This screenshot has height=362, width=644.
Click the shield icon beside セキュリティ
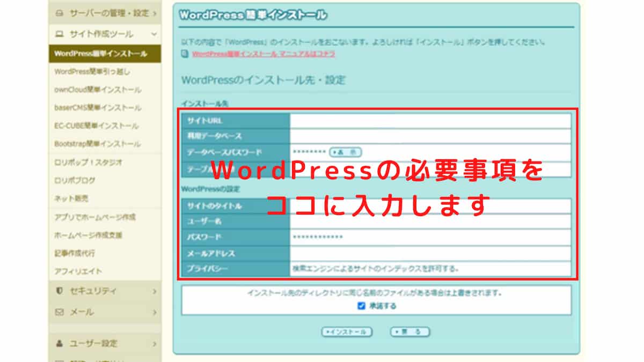[x=60, y=291]
